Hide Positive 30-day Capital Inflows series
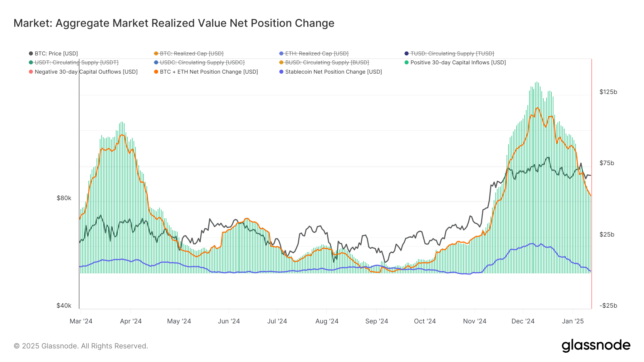Image resolution: width=644 pixels, height=362 pixels. click(455, 63)
